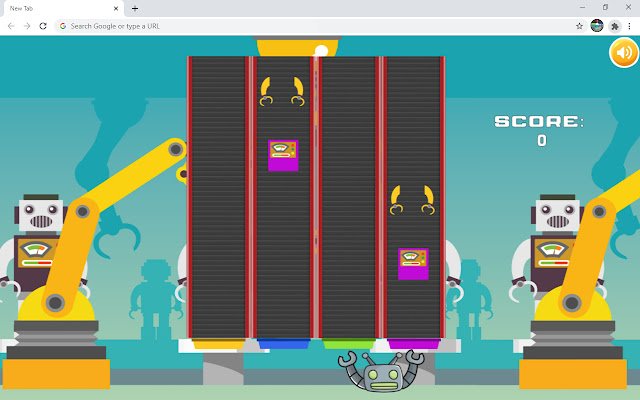Close the New Tab tab

click(116, 8)
